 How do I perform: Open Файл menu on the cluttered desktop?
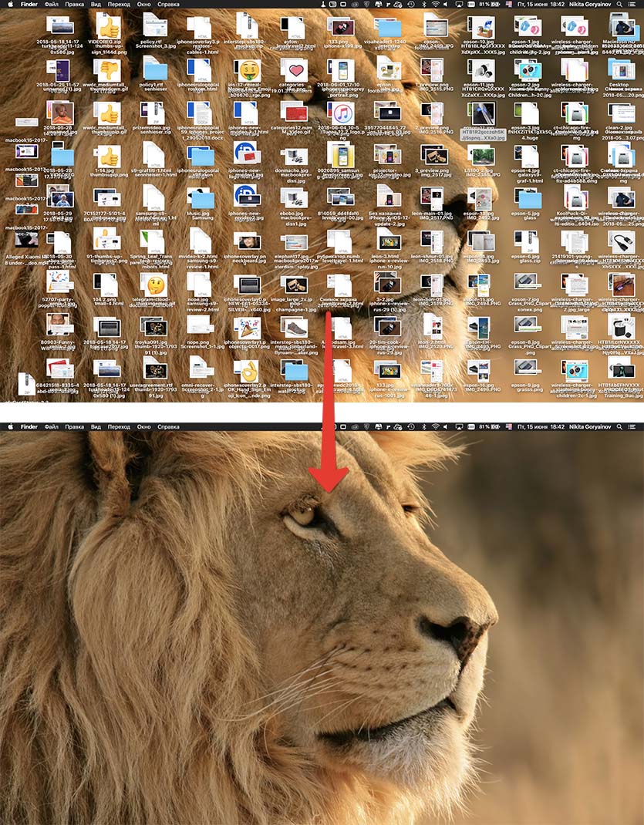point(52,4)
